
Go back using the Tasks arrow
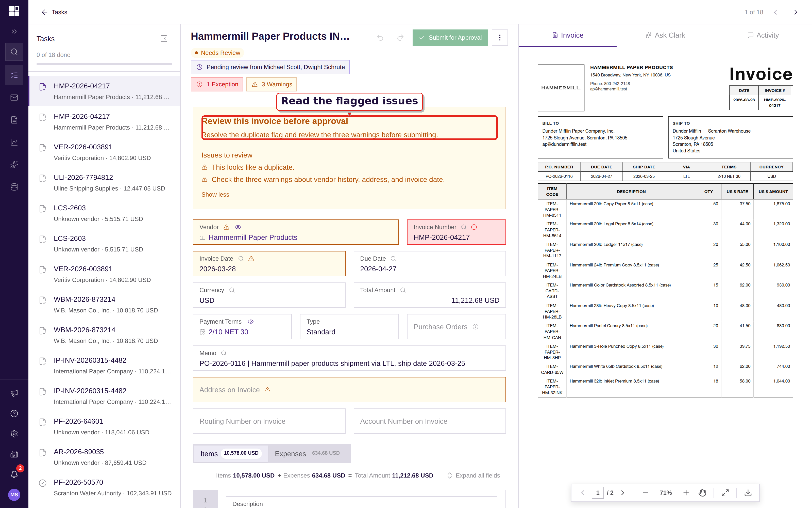pyautogui.click(x=54, y=12)
